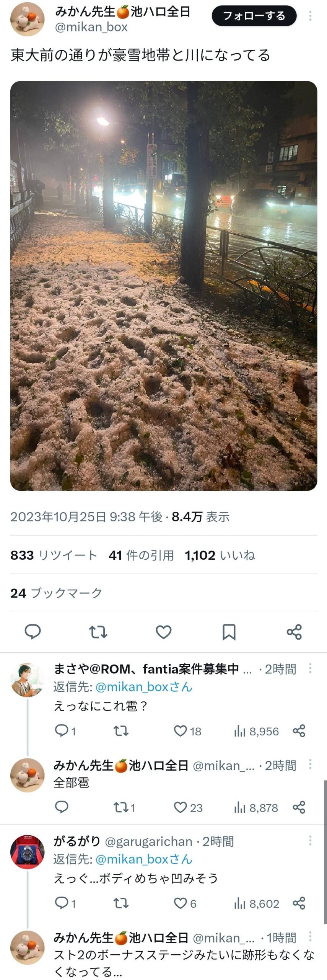Open the main tweet's three-dot menu
The height and width of the screenshot is (980, 327).
point(310,16)
